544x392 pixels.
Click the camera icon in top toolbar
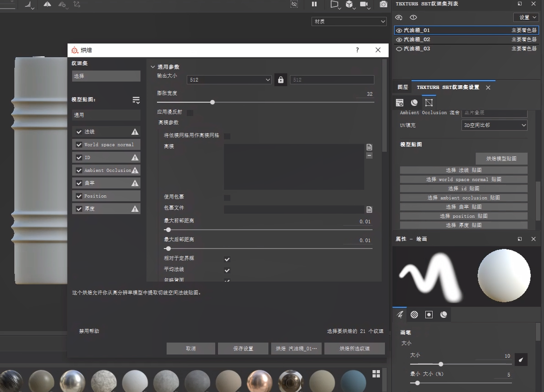(383, 4)
